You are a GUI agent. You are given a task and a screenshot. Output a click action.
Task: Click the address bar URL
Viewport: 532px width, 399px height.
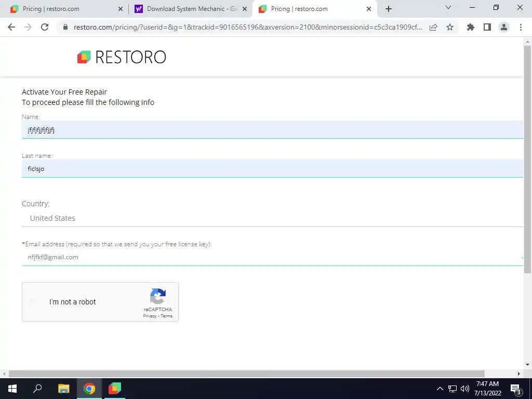tap(248, 27)
